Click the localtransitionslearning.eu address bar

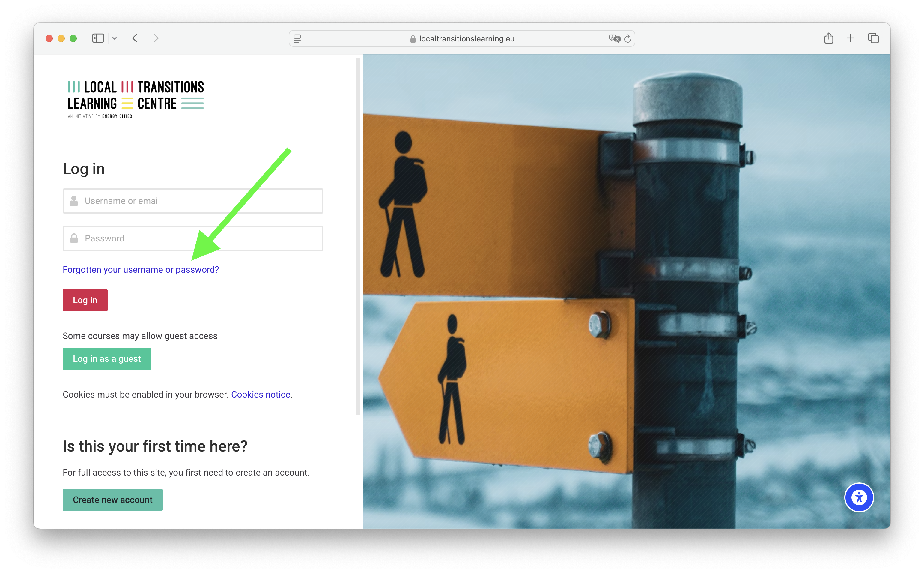click(x=466, y=39)
